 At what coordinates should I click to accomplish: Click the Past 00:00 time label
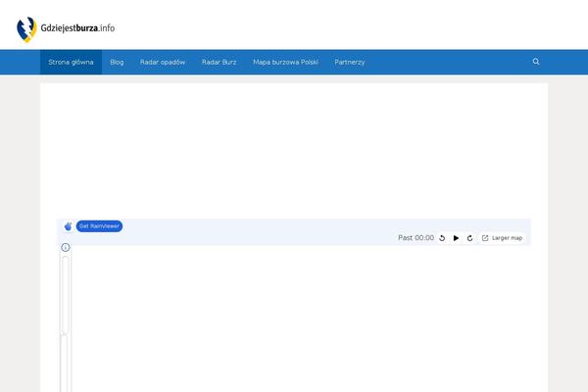pos(416,238)
